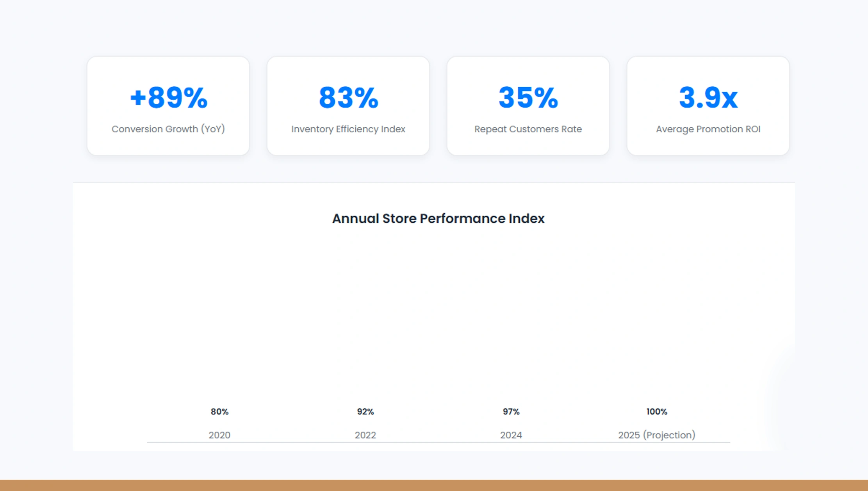868x491 pixels.
Task: Click the 3.9x promotion ROI value
Action: [x=708, y=97]
